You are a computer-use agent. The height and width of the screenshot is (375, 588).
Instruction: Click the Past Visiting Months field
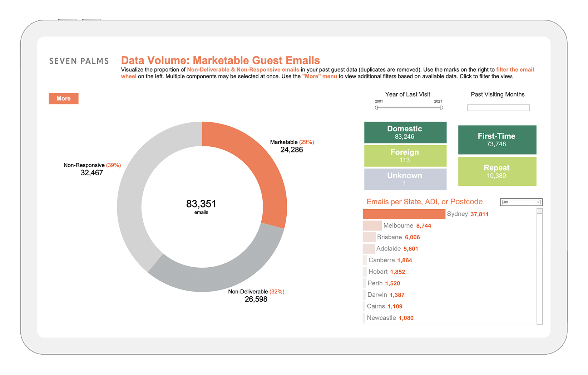point(498,108)
